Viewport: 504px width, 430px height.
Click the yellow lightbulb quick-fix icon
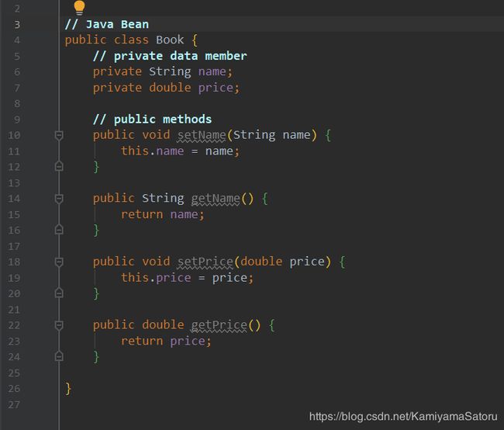coord(79,8)
